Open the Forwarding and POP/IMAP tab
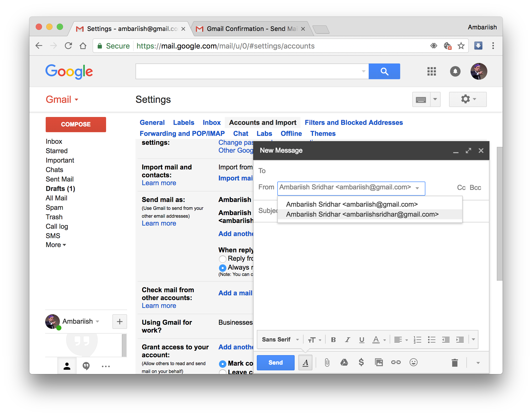532x416 pixels. point(182,134)
